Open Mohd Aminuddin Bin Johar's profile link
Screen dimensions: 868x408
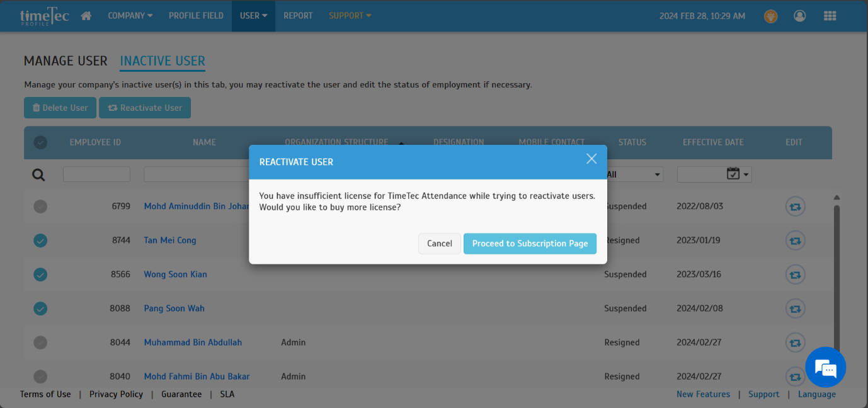click(x=197, y=207)
